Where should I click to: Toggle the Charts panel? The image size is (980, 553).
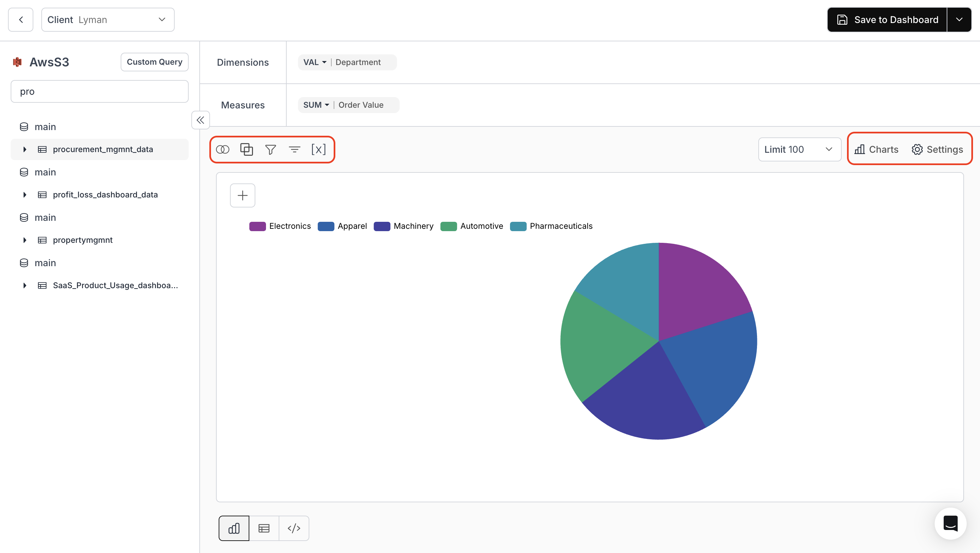point(876,149)
